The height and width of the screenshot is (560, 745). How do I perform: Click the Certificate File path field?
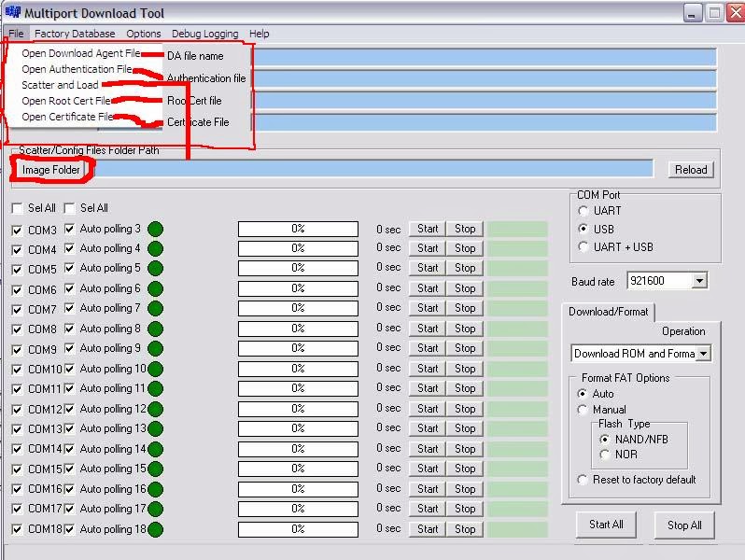tap(485, 122)
